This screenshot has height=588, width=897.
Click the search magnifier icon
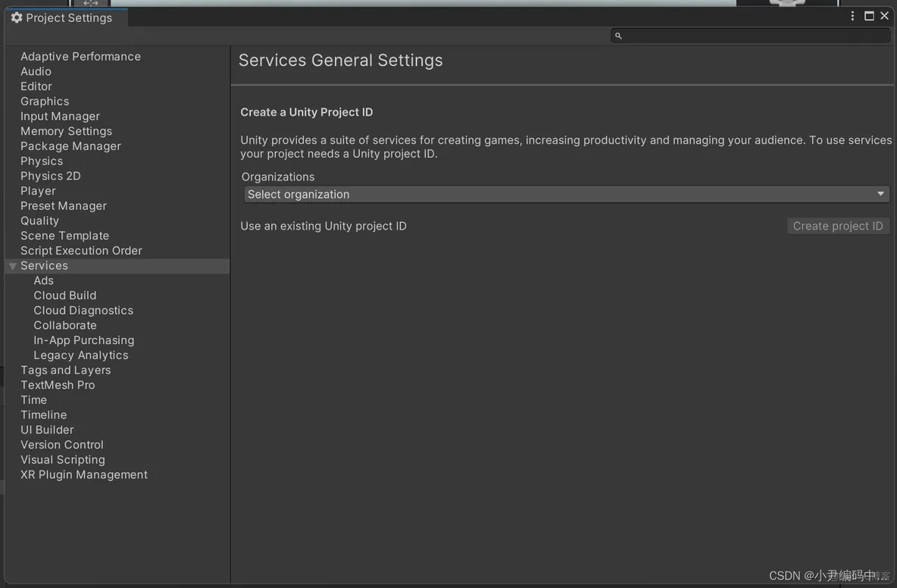click(618, 36)
